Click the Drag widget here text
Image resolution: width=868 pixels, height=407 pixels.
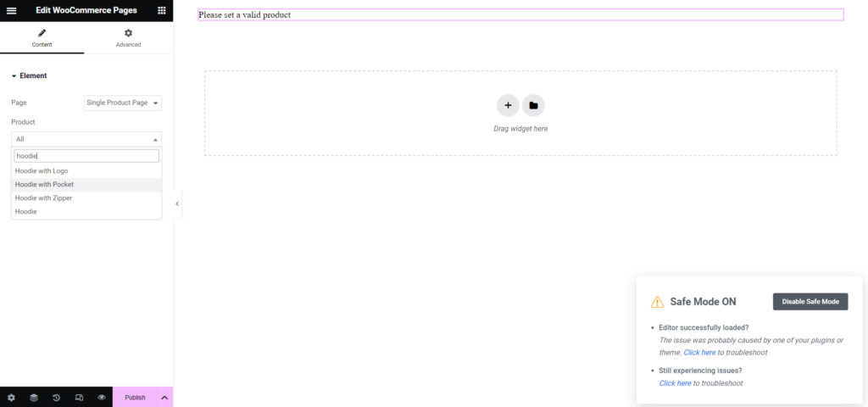tap(520, 129)
